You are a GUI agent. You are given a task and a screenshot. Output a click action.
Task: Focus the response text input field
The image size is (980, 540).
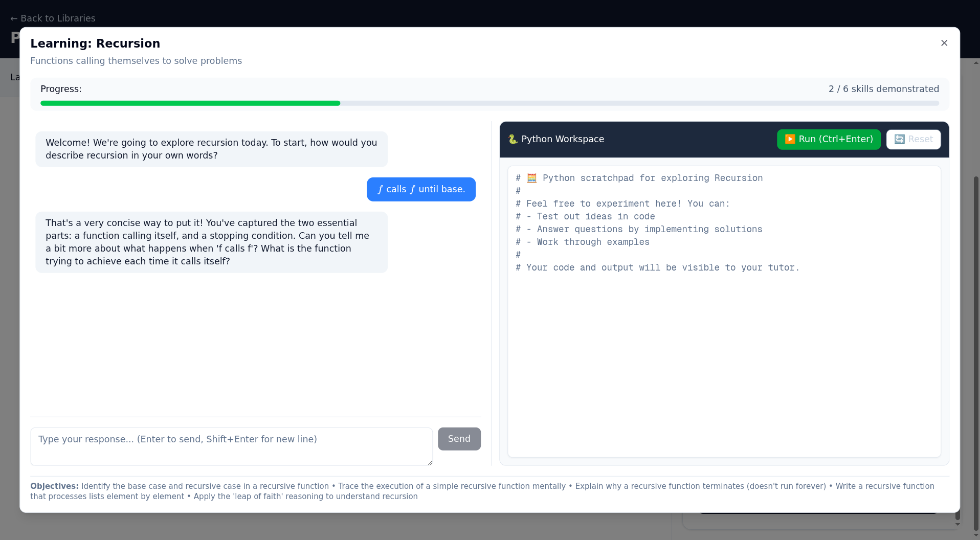click(231, 446)
